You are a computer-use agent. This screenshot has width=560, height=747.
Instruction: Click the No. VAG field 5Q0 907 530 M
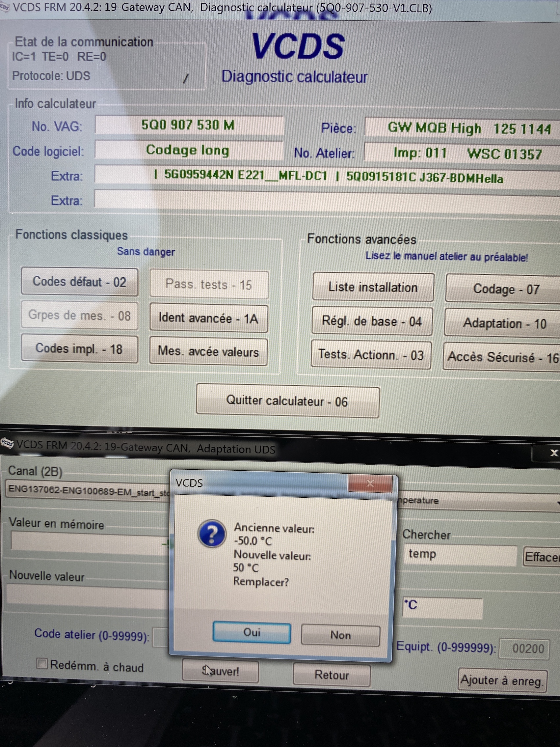pos(189,125)
